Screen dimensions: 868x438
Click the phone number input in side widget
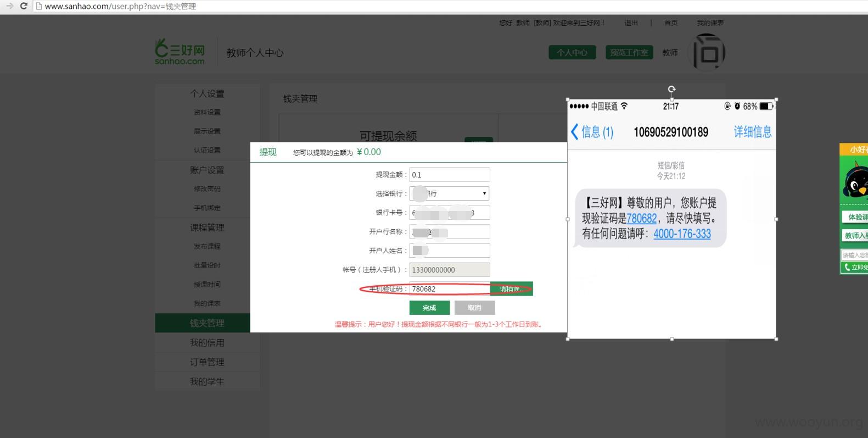point(855,255)
